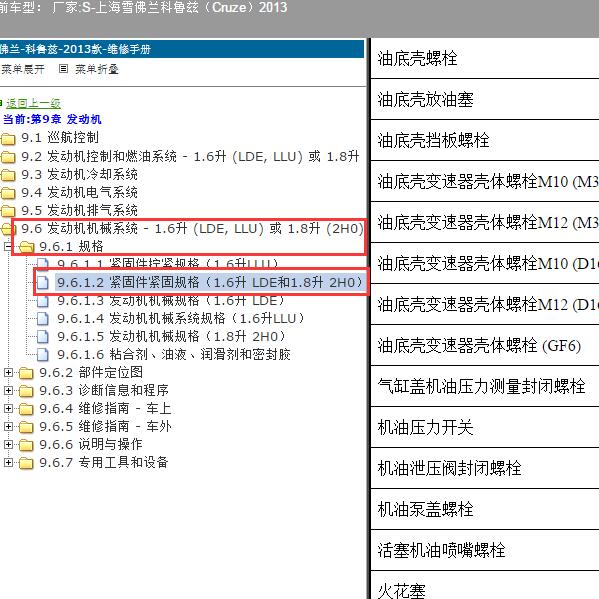The width and height of the screenshot is (599, 599).
Task: Click document icon of 9.6.1.2 紧固件紧固规格
Action: coord(43,283)
